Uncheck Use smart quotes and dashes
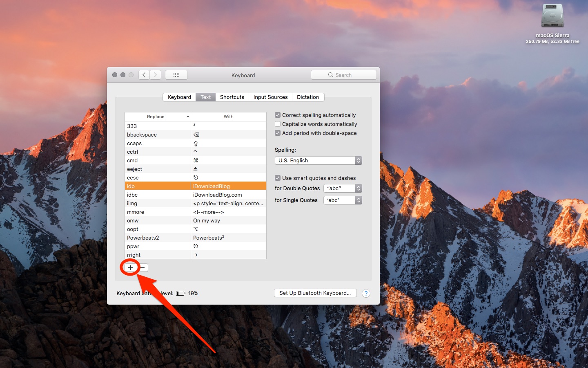The width and height of the screenshot is (588, 368). coord(278,178)
